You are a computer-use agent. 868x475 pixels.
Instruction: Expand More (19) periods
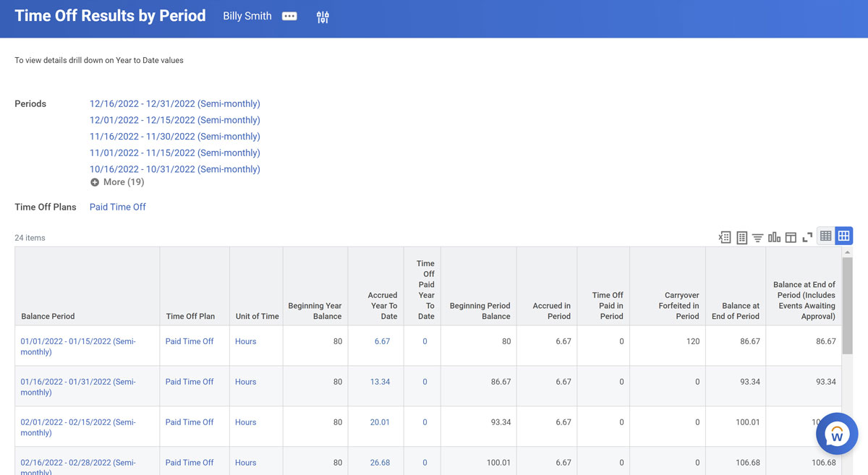tap(117, 182)
